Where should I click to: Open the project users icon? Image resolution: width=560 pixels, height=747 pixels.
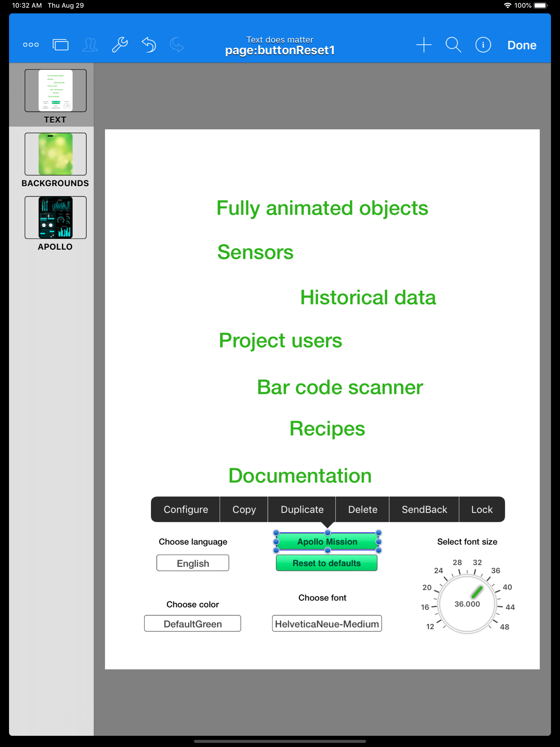pos(90,45)
